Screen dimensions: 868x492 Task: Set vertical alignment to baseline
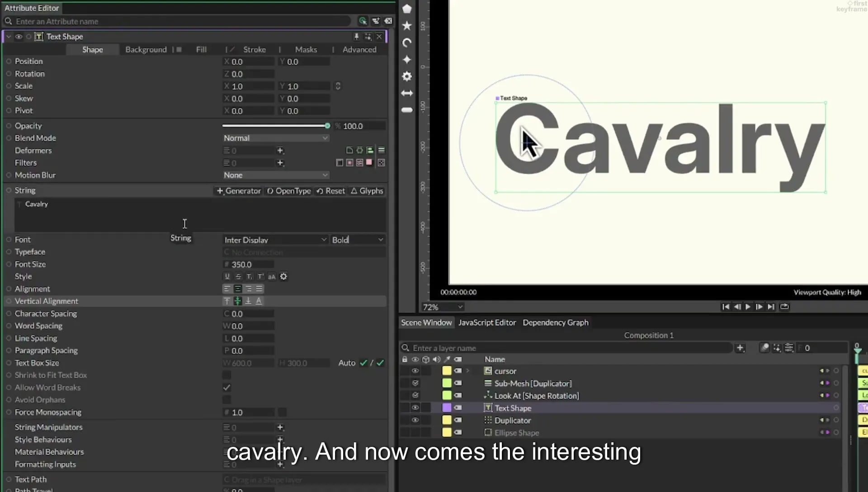click(259, 301)
